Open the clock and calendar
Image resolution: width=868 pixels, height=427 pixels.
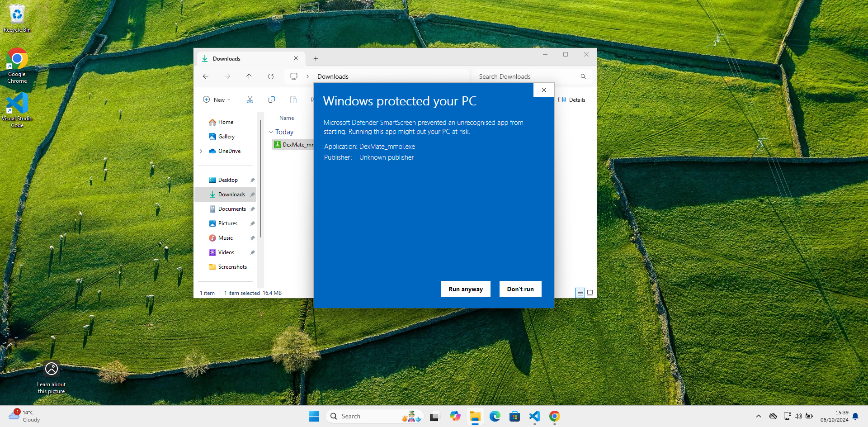(x=835, y=416)
